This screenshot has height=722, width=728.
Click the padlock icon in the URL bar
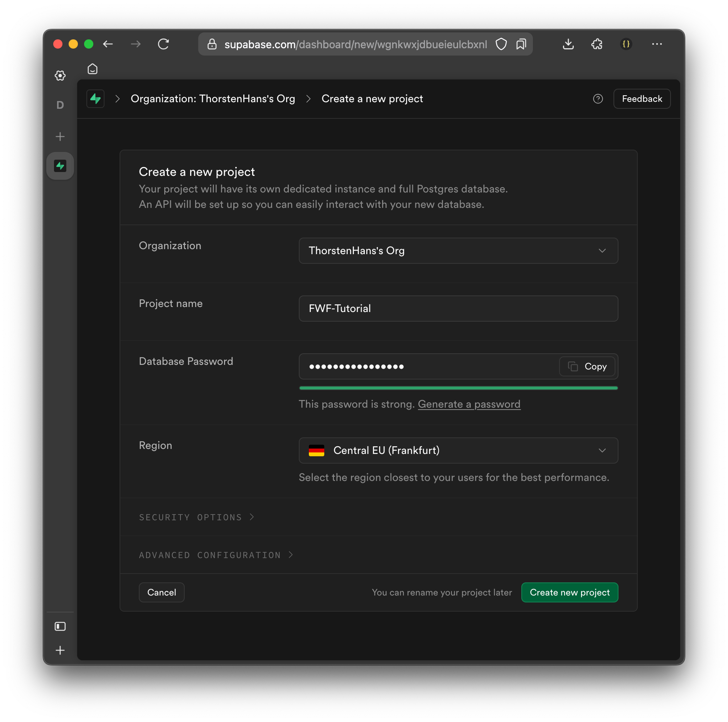212,44
